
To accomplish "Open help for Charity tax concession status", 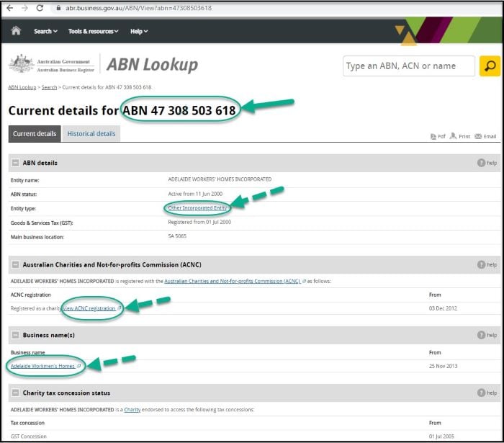I will [x=487, y=393].
